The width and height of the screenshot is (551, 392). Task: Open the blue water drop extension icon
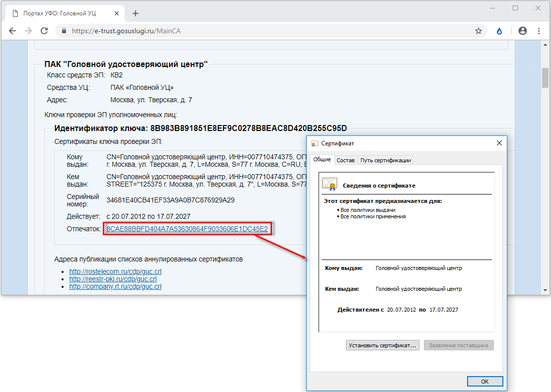[499, 31]
